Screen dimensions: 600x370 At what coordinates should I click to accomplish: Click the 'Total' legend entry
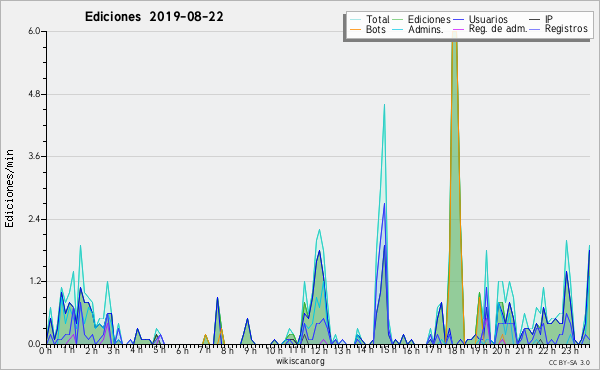point(370,19)
